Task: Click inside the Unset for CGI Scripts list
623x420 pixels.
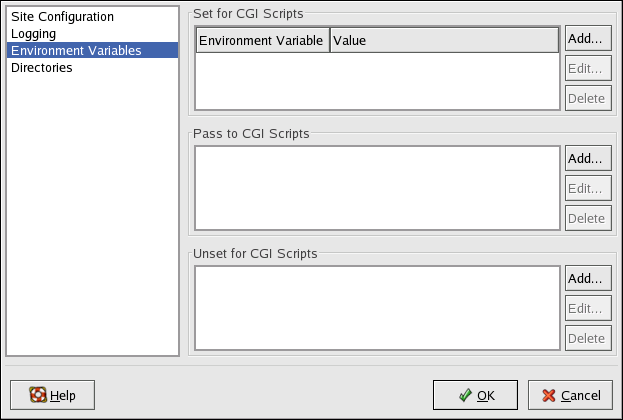Action: (x=376, y=308)
